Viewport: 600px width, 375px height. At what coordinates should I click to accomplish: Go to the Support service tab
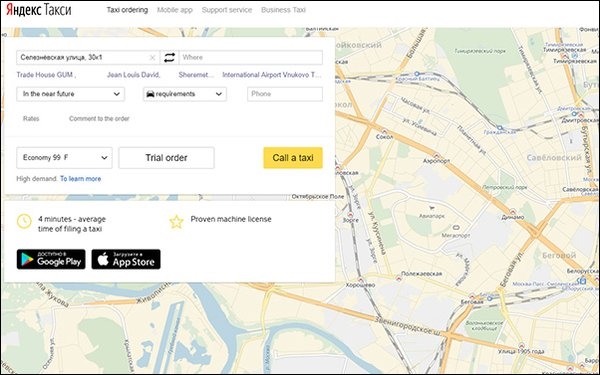pos(227,10)
